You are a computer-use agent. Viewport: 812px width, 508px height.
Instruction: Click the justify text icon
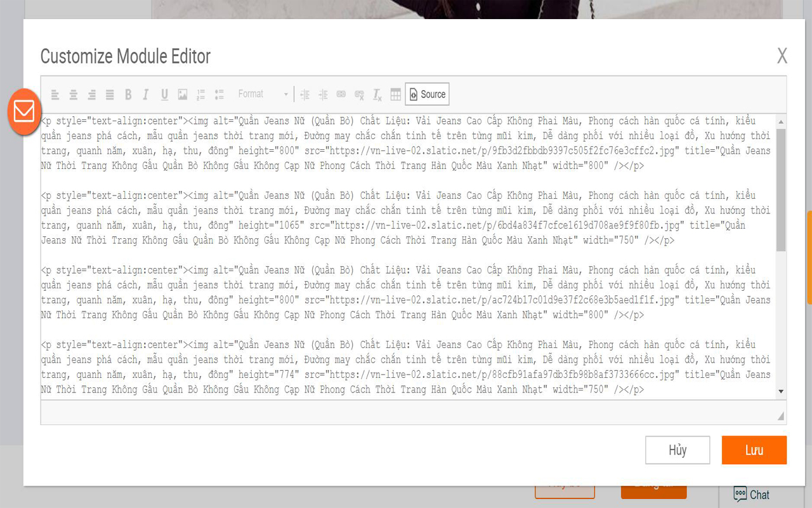[110, 95]
